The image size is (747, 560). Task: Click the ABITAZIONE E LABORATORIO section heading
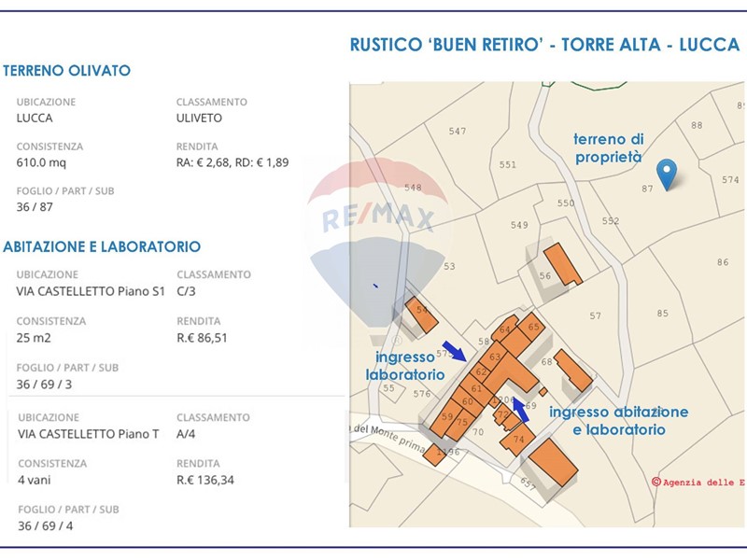(x=102, y=247)
